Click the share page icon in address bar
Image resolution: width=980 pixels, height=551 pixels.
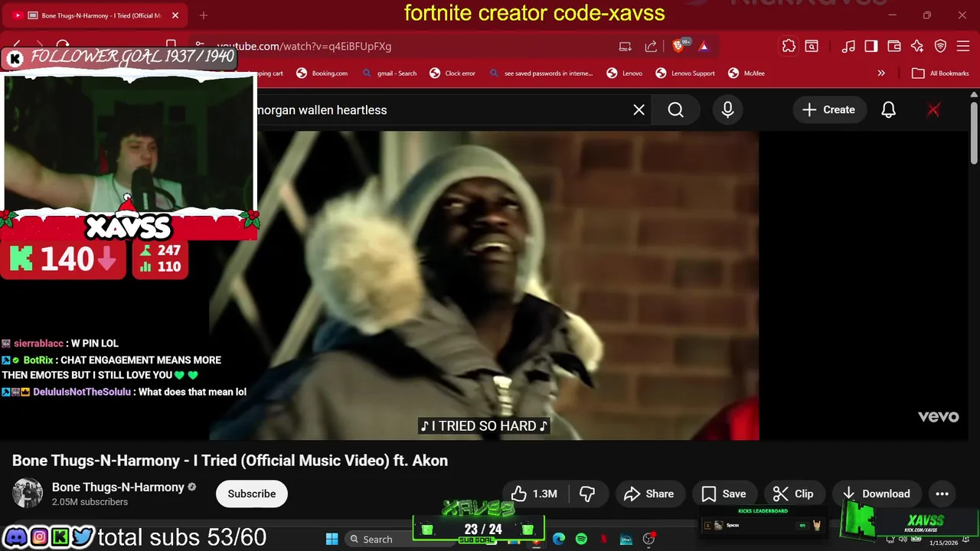(651, 47)
